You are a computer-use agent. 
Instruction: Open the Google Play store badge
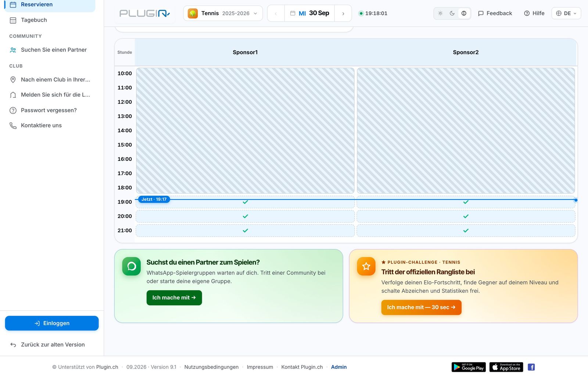pos(469,367)
